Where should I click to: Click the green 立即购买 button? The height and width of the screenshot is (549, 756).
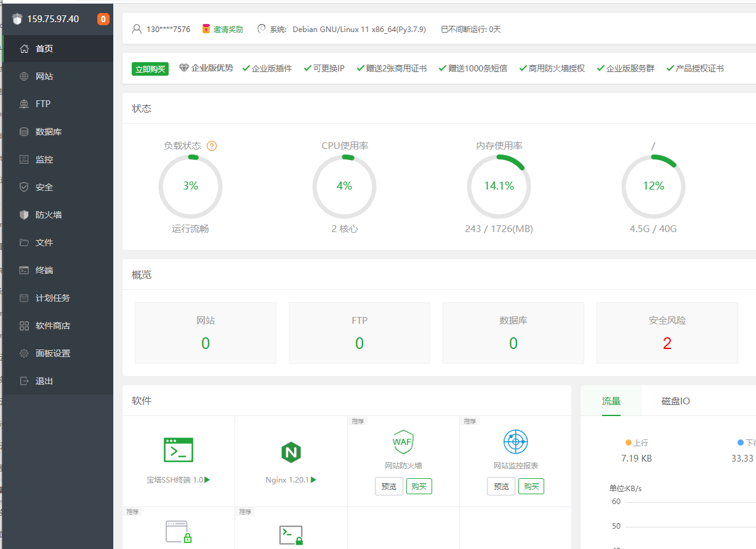[150, 68]
